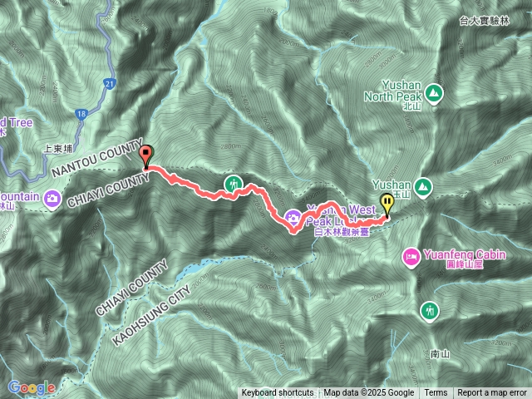Open Keyboard shortcuts
The height and width of the screenshot is (399, 532).
pos(278,393)
